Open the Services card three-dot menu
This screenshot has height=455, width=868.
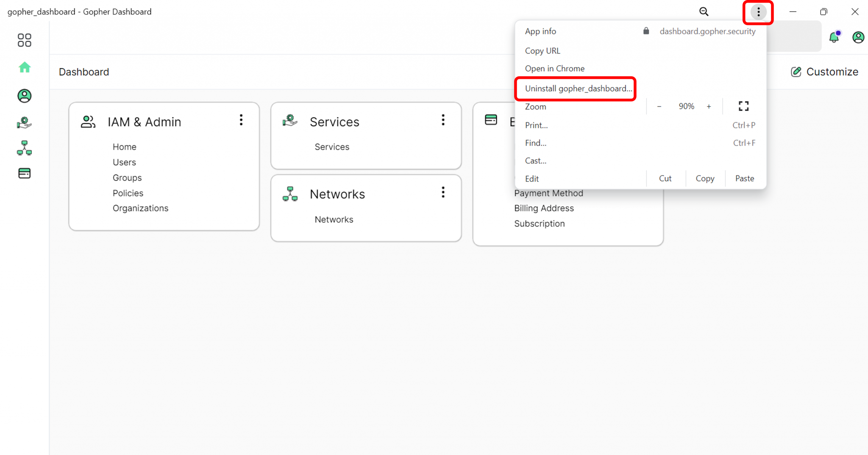pos(443,120)
